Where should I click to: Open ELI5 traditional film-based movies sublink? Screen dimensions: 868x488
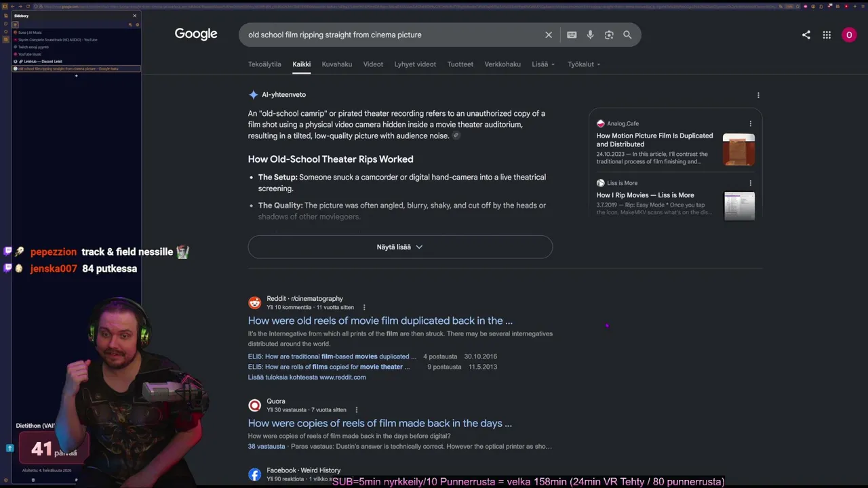[332, 357]
